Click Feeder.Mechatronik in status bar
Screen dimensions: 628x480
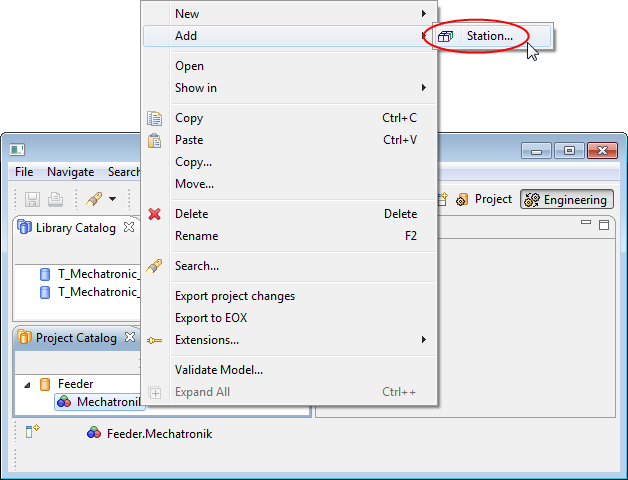tap(159, 434)
